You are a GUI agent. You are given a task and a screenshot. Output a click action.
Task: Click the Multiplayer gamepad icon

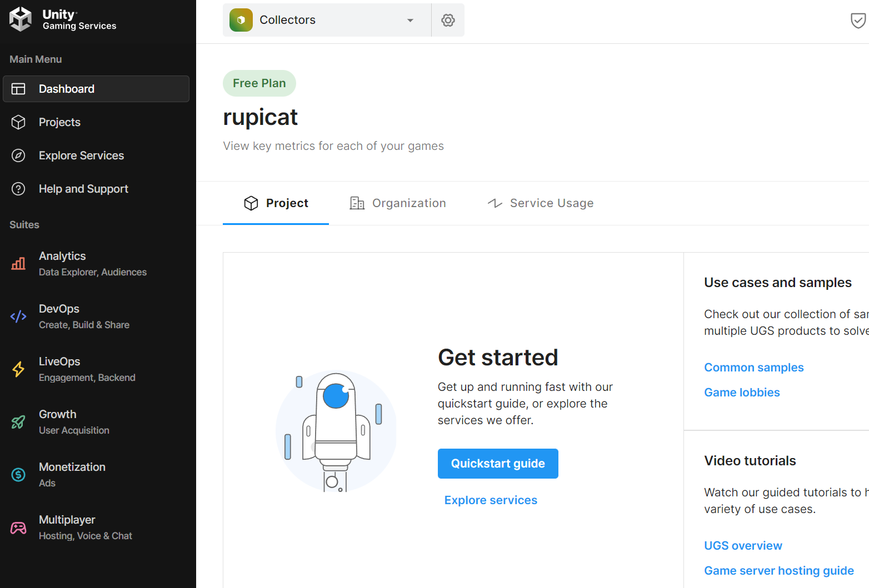tap(18, 527)
